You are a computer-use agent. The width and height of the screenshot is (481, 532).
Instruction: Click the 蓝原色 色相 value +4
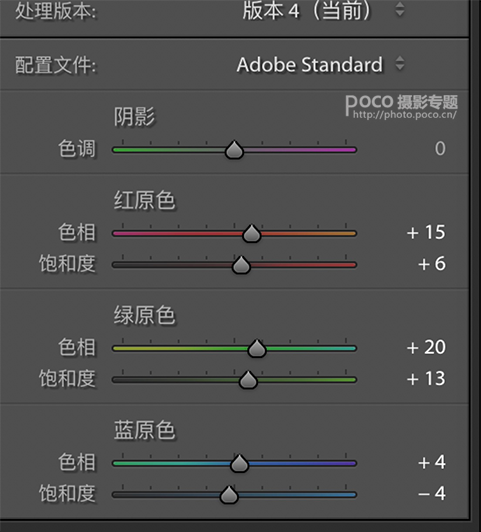tap(431, 462)
